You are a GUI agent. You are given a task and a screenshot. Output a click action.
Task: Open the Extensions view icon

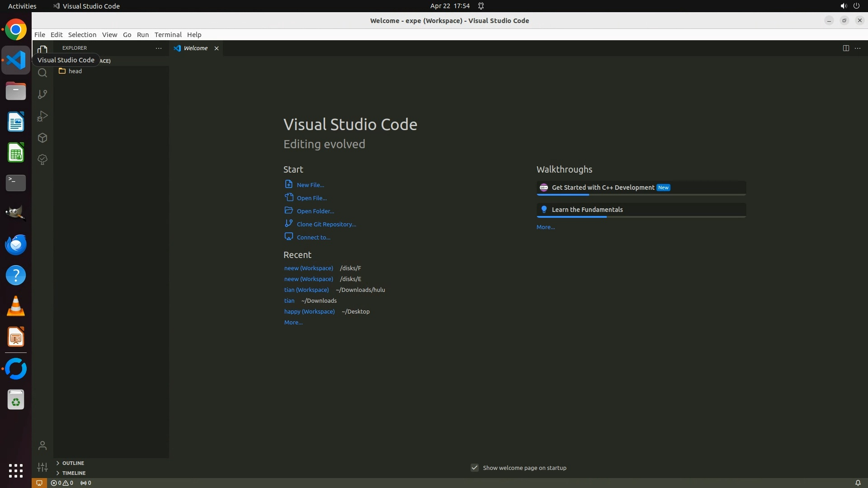coord(42,138)
